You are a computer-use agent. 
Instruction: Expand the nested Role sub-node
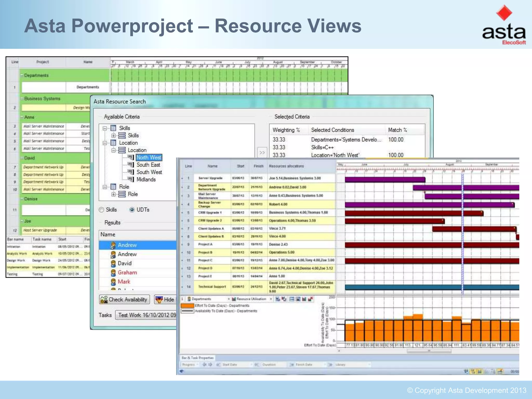coord(114,194)
